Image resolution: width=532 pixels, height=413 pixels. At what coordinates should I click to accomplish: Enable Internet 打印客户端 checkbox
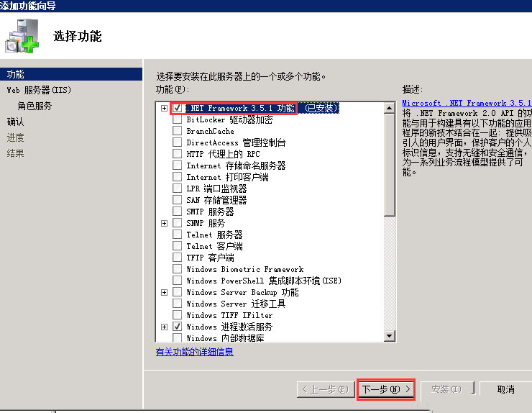pyautogui.click(x=177, y=177)
